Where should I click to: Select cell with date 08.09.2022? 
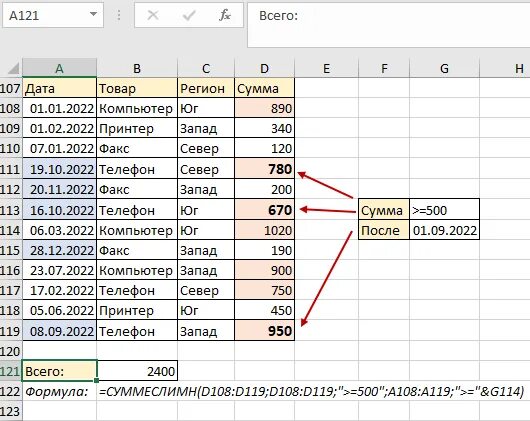pos(59,331)
